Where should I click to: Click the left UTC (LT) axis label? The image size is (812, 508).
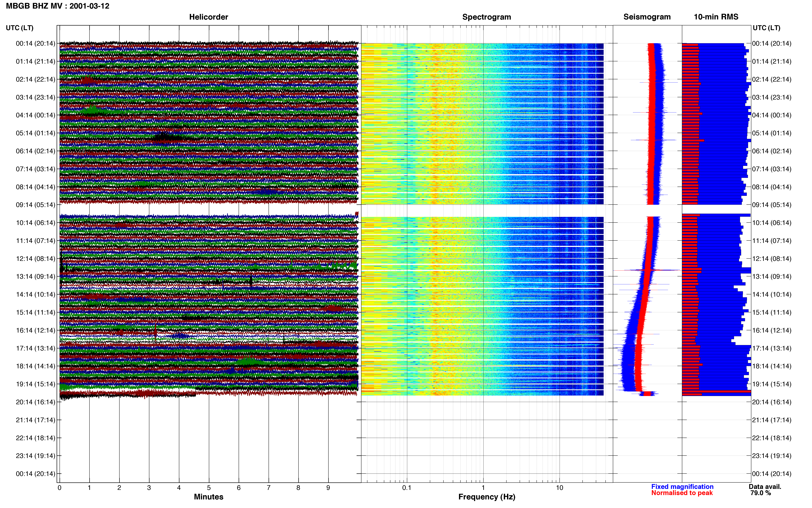19,28
